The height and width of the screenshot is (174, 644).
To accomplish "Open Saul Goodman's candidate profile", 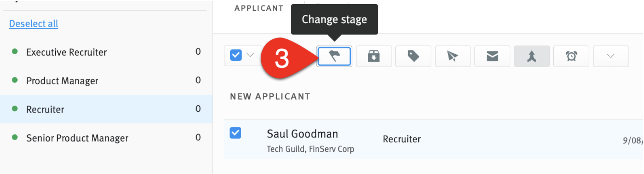I will 302,134.
